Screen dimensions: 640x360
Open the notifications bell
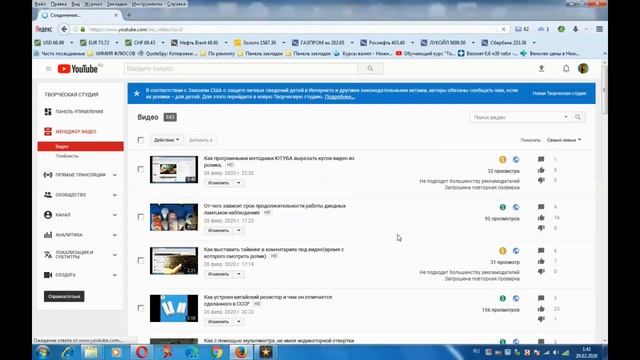coord(566,69)
